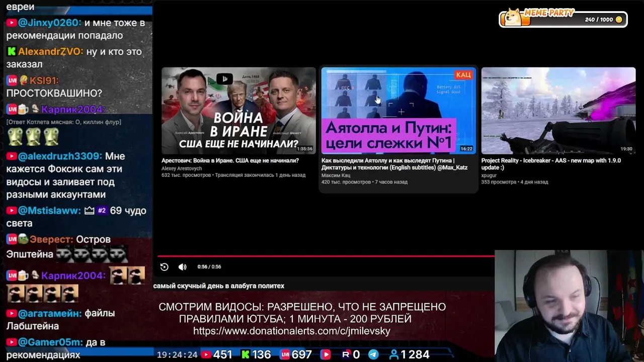Click the streamer webcam overlay
Screen dimensions: 644x362
pyautogui.click(x=569, y=306)
